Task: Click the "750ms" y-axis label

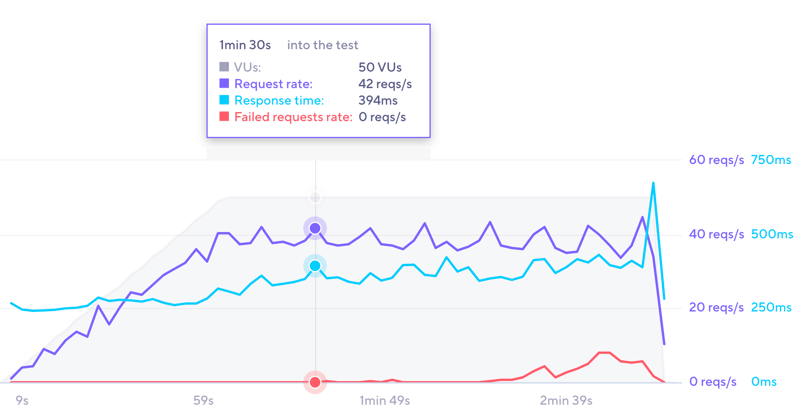Action: click(771, 160)
